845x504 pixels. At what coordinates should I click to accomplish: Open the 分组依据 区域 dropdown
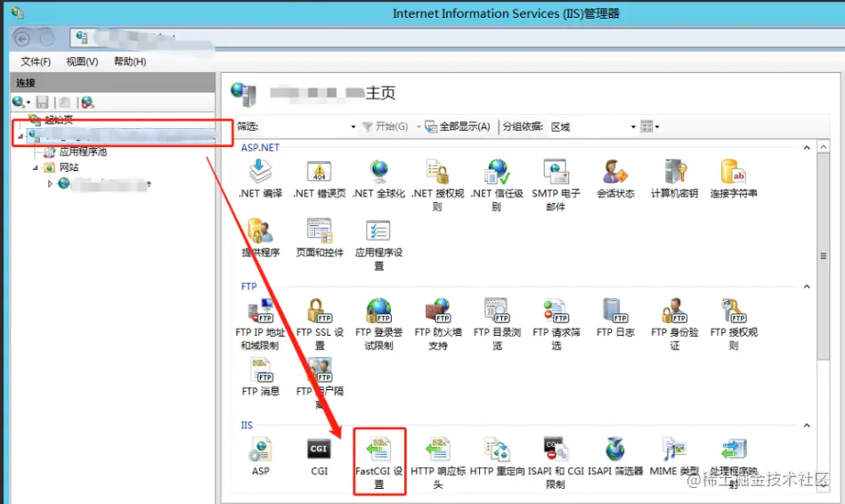tap(593, 126)
